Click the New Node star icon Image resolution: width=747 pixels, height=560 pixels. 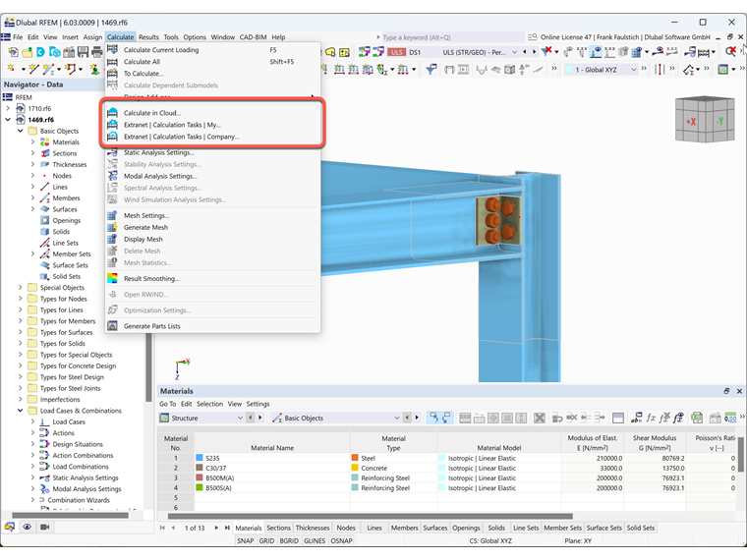11,70
